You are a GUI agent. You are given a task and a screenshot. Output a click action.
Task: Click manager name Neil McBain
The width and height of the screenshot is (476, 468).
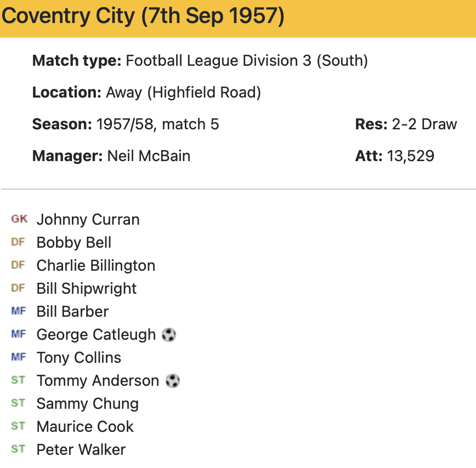(149, 156)
